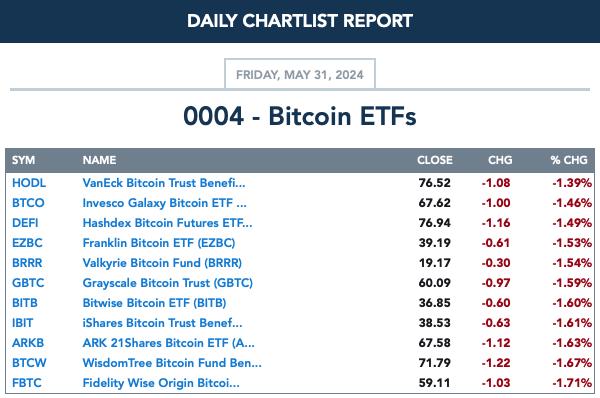Open ARK 21Shares Bitcoin ETF link
Viewport: 600px width, 398px height.
point(168,343)
